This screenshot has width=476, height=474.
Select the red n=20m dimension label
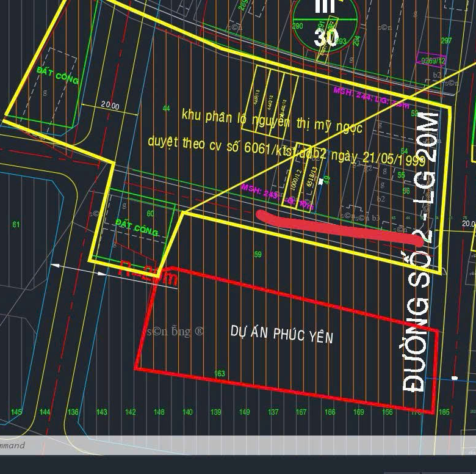click(148, 272)
